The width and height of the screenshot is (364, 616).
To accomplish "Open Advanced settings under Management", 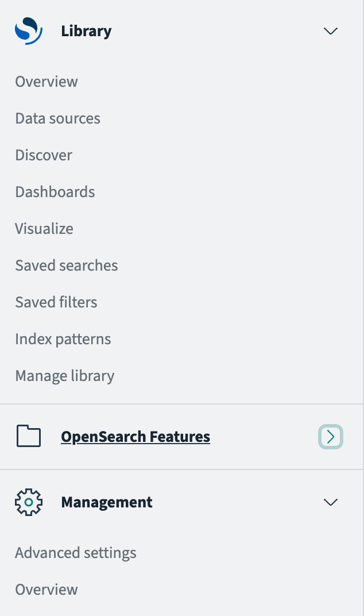I will coord(75,552).
